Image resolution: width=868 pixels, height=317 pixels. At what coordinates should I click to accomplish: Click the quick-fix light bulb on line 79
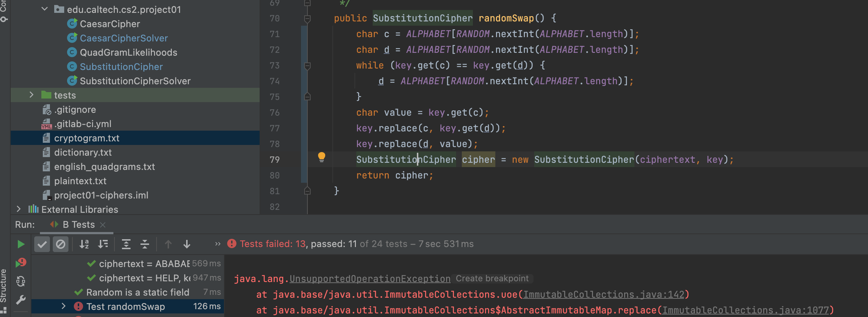pyautogui.click(x=321, y=157)
